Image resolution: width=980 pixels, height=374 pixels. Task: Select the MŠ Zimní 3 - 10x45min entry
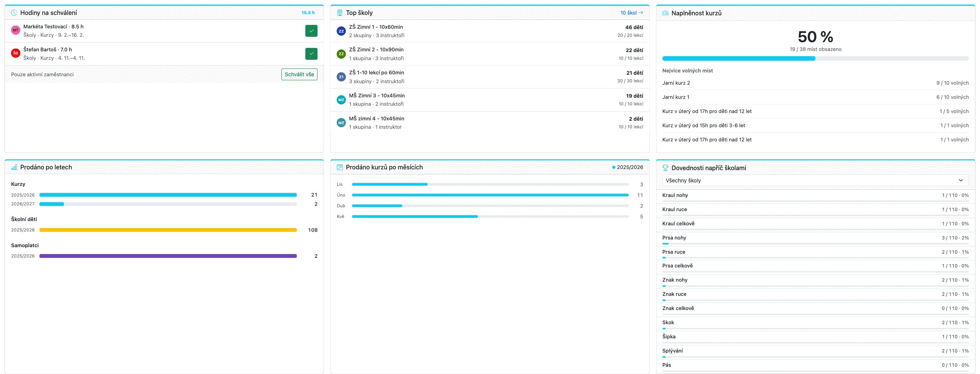tap(490, 100)
